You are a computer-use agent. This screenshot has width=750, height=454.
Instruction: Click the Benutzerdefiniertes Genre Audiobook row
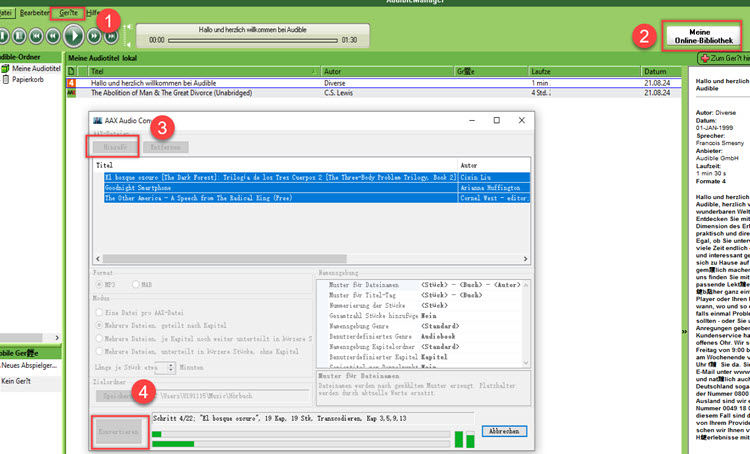tap(419, 336)
